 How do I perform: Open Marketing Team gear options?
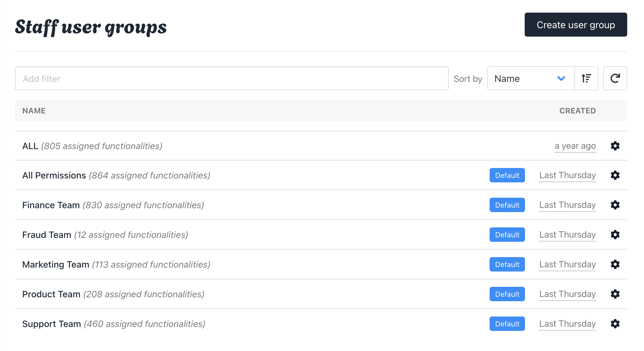(615, 264)
